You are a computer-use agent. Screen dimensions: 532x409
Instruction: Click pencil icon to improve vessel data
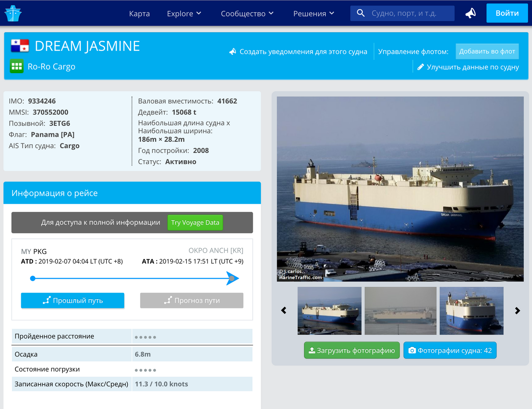(421, 67)
